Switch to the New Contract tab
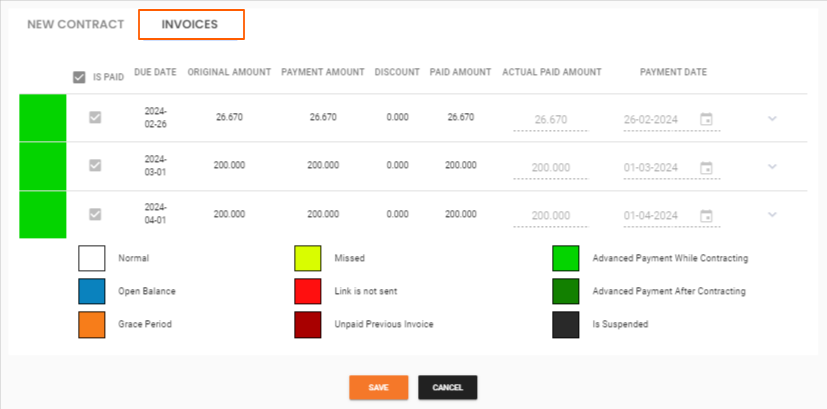The height and width of the screenshot is (409, 827). (76, 24)
